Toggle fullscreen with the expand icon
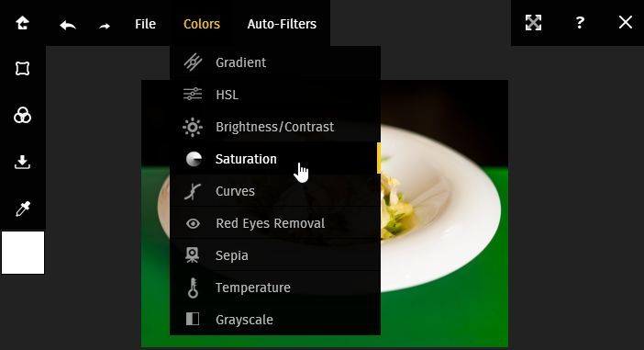 tap(533, 23)
